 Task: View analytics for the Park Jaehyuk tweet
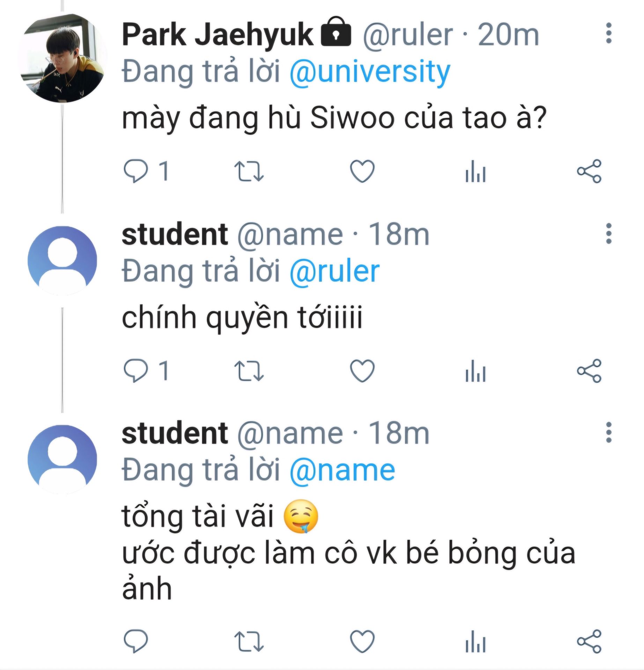coord(475,171)
